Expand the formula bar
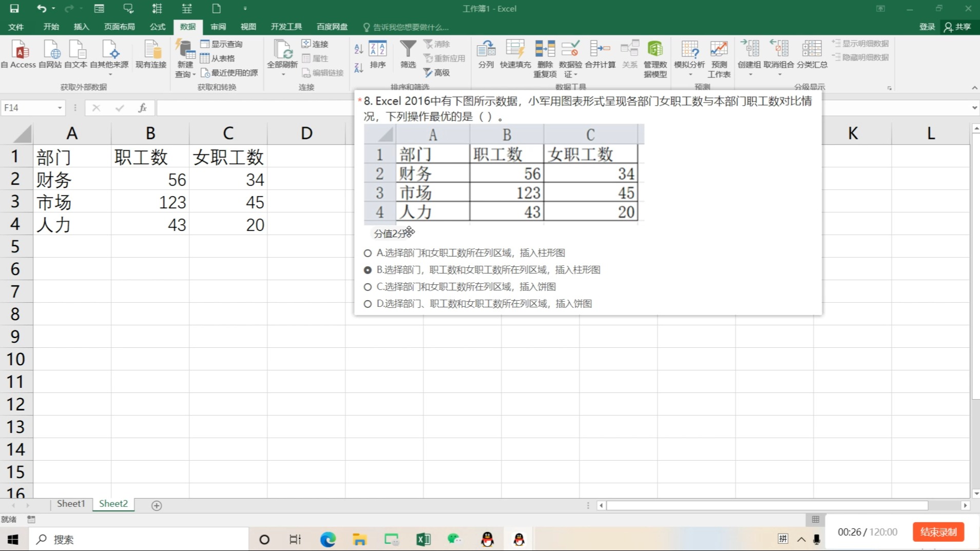980x551 pixels. tap(974, 108)
